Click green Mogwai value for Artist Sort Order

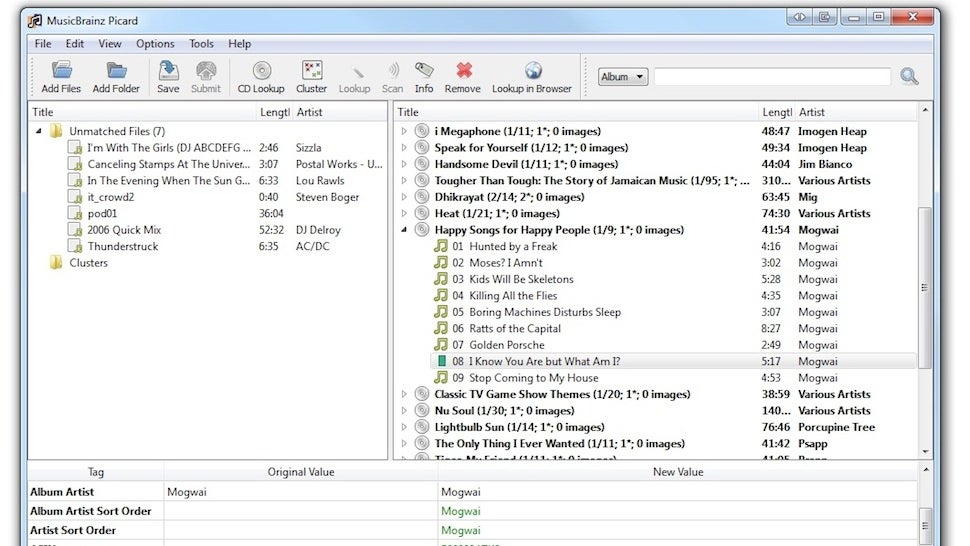point(461,530)
